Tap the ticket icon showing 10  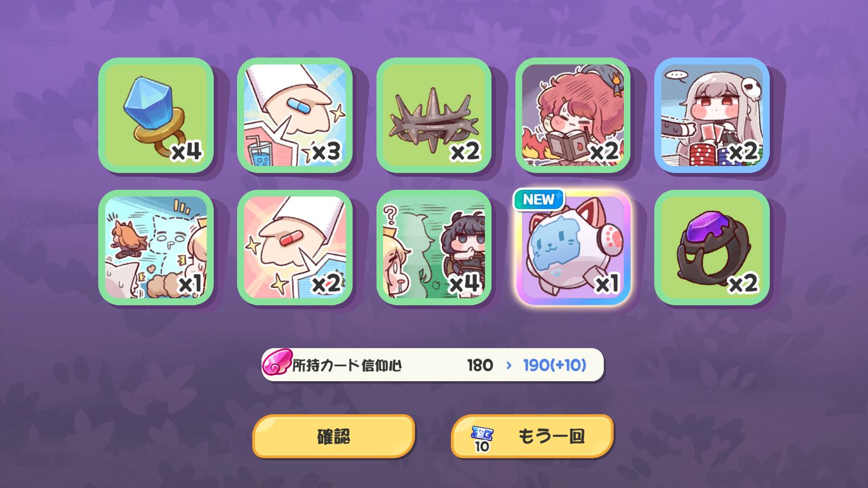pyautogui.click(x=482, y=438)
